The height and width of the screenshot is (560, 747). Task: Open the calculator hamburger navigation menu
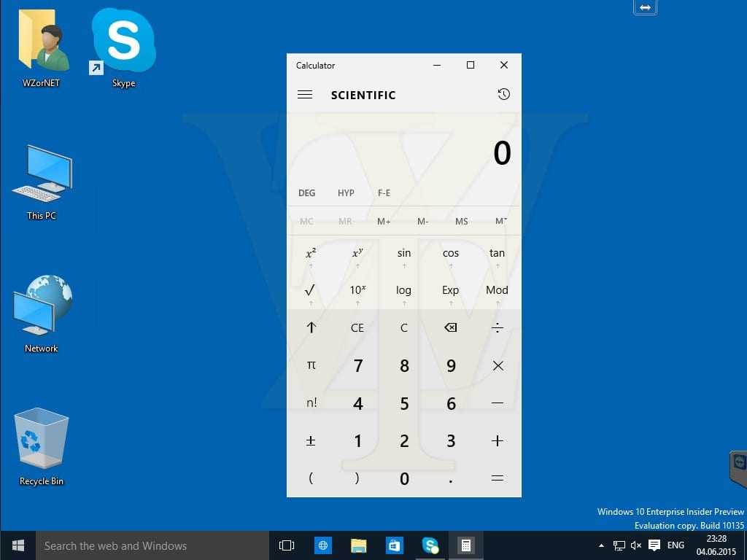point(305,95)
